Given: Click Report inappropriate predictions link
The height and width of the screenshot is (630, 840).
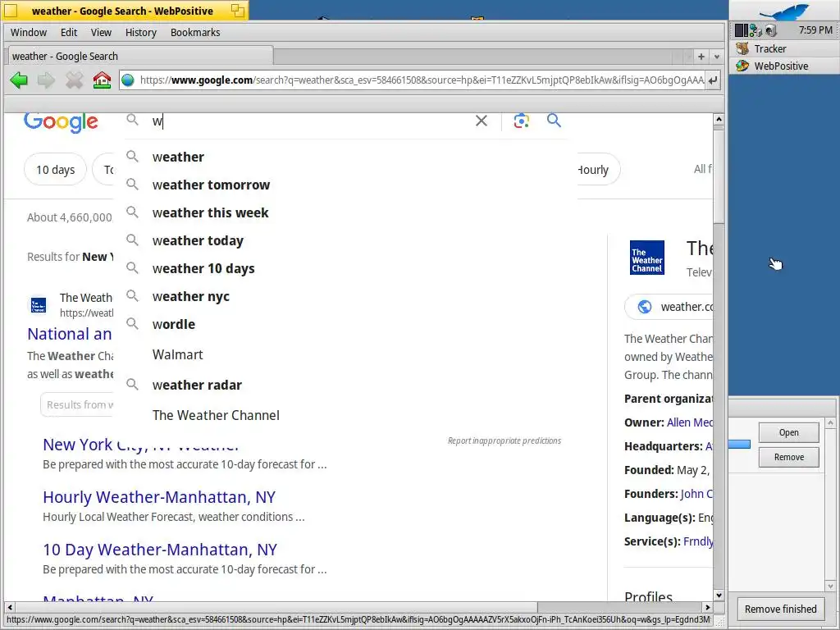Looking at the screenshot, I should (504, 441).
